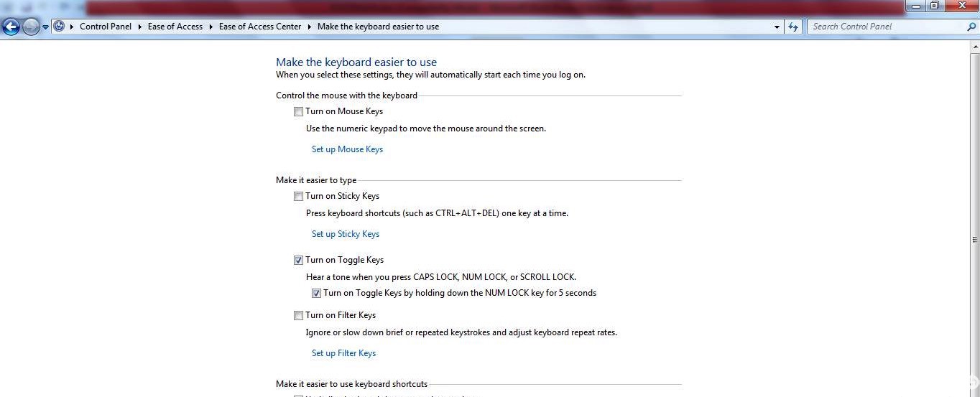The width and height of the screenshot is (980, 397).
Task: Open recent pages dropdown next to Forward button
Action: click(x=45, y=27)
